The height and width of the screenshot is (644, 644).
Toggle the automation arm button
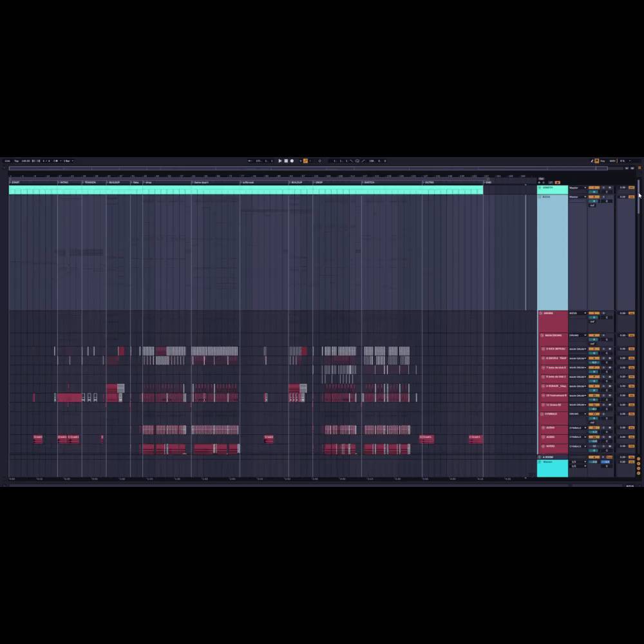(305, 161)
